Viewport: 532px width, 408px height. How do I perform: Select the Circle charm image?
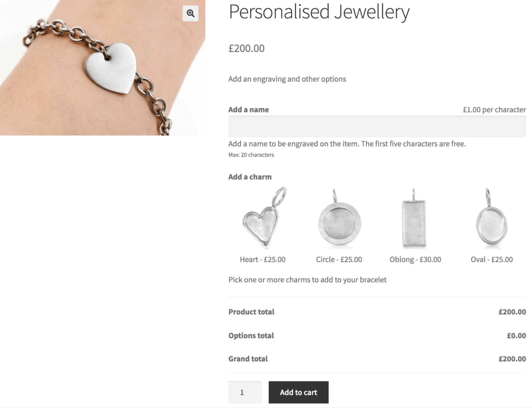(339, 220)
